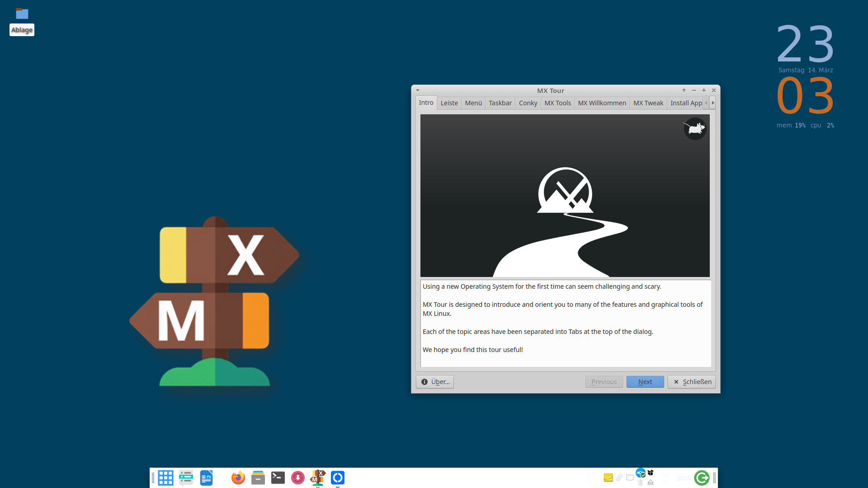Click the green logout icon in panel

click(x=702, y=478)
